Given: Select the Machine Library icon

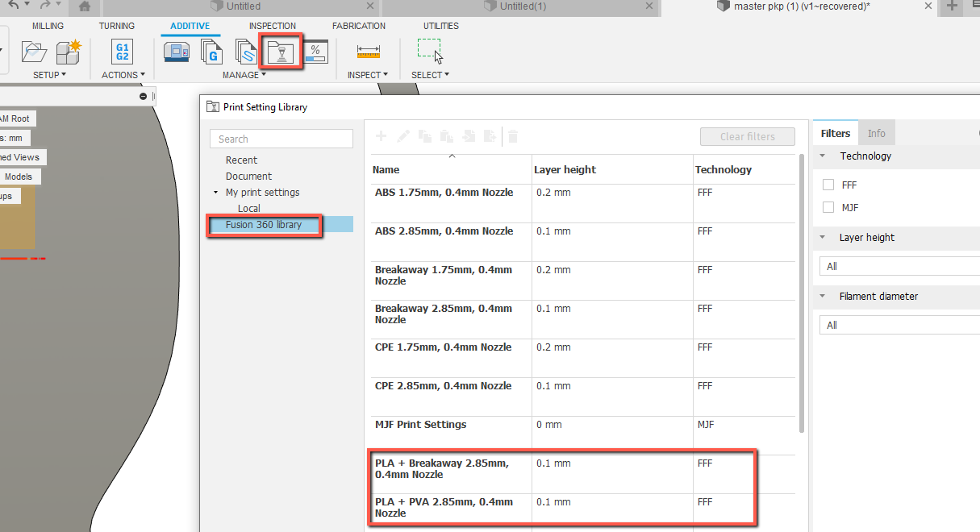Looking at the screenshot, I should tap(177, 51).
